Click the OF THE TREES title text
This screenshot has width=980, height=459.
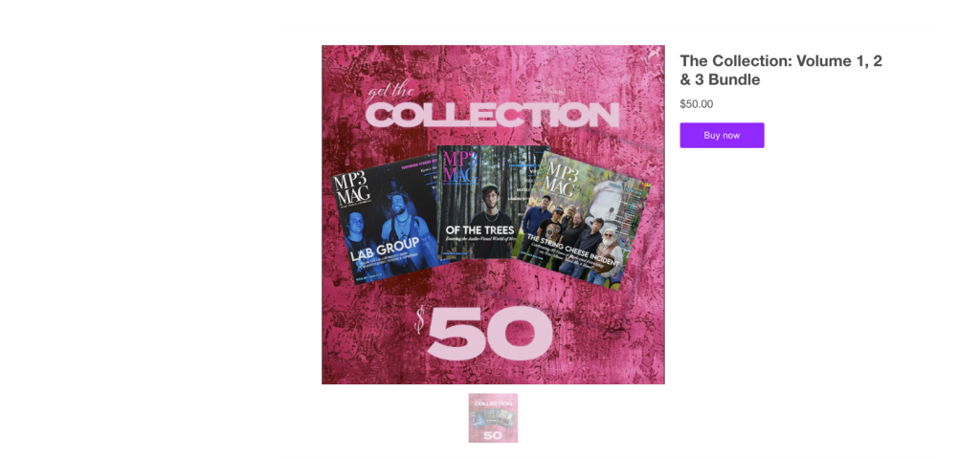[x=480, y=229]
